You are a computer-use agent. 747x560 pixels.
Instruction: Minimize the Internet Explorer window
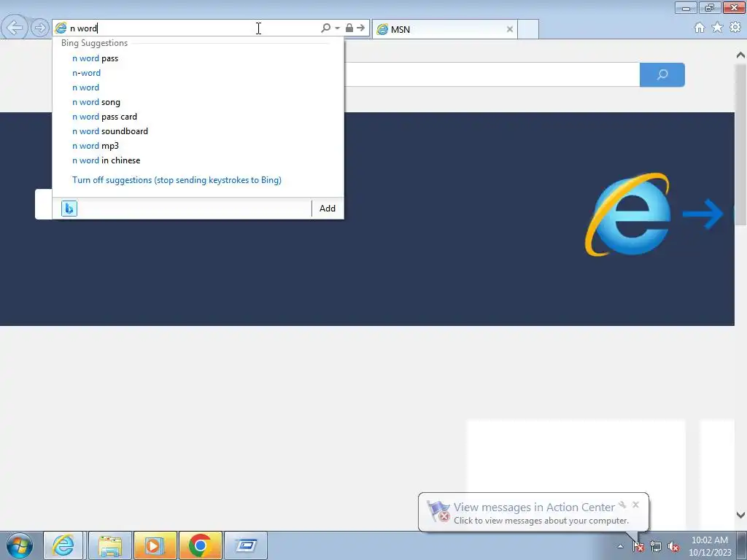pyautogui.click(x=686, y=7)
